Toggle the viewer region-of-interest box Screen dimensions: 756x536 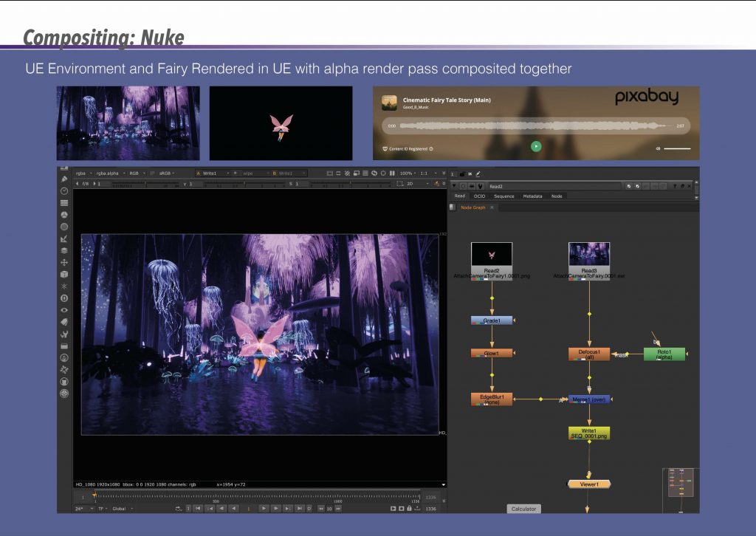coord(400,183)
